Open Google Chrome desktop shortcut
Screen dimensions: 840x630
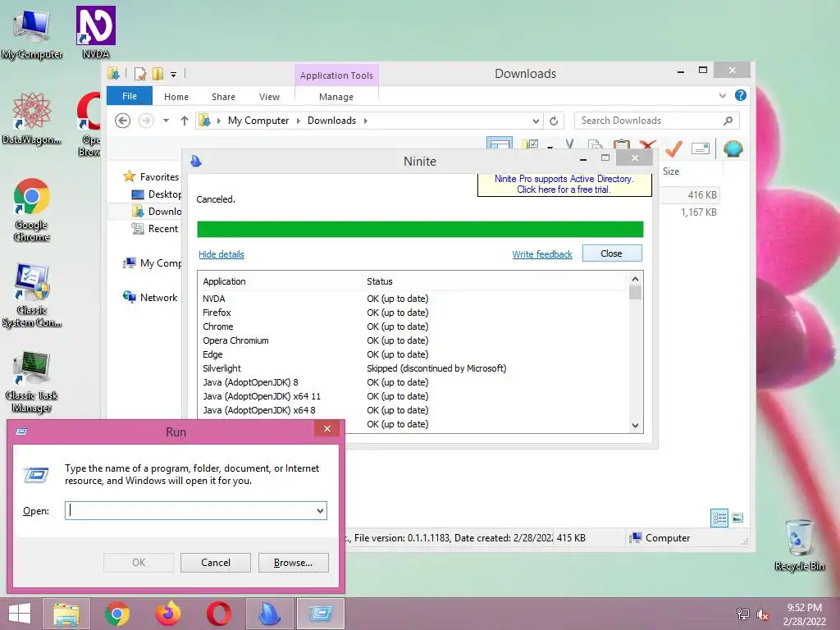coord(32,210)
